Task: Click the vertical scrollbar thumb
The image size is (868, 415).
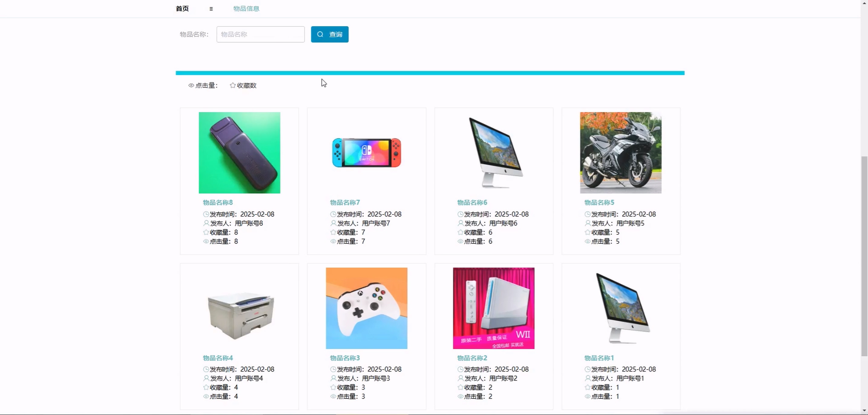Action: coord(864,256)
